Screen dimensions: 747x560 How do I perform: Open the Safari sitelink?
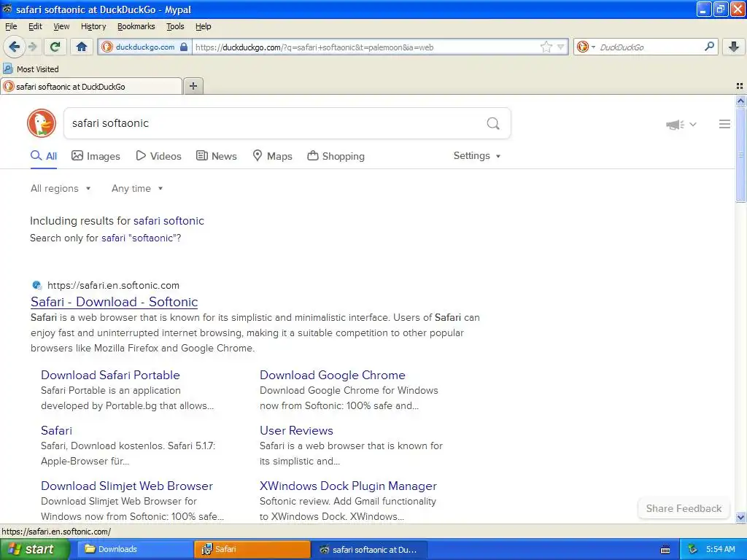(56, 430)
